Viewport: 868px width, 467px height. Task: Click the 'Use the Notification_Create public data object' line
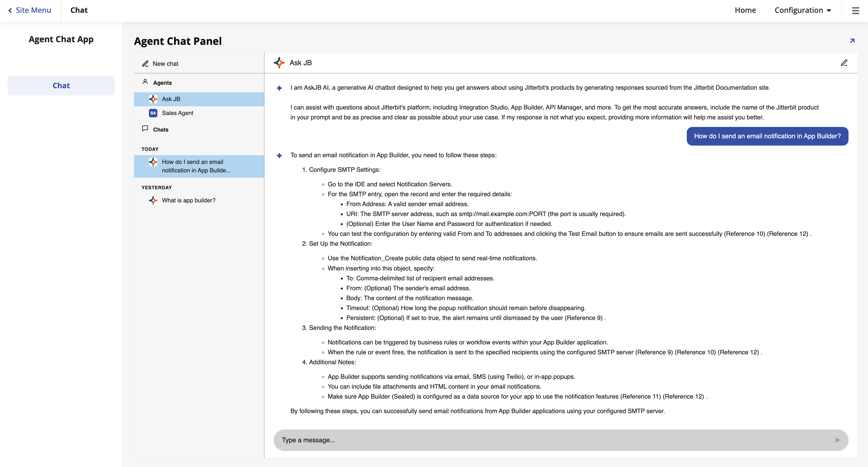click(432, 258)
